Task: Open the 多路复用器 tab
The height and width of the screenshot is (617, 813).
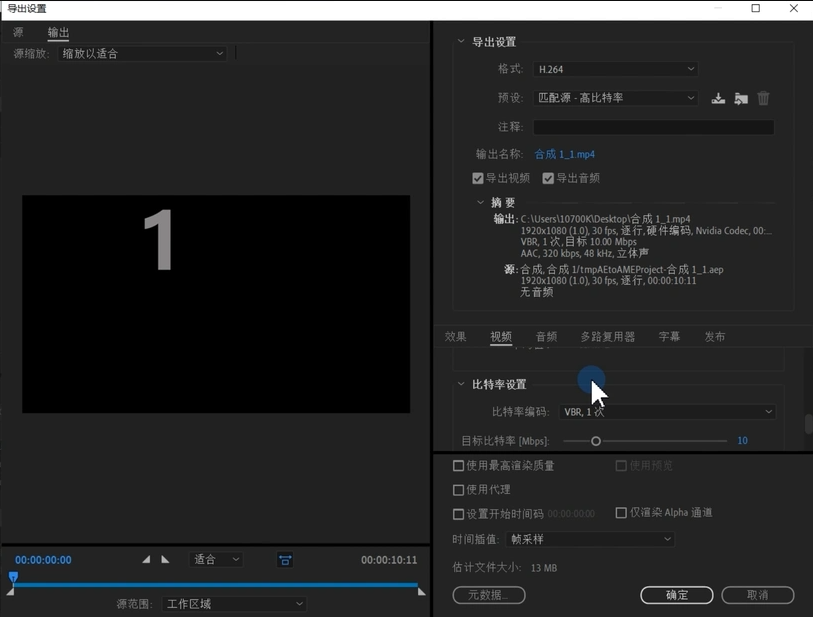Action: (608, 336)
